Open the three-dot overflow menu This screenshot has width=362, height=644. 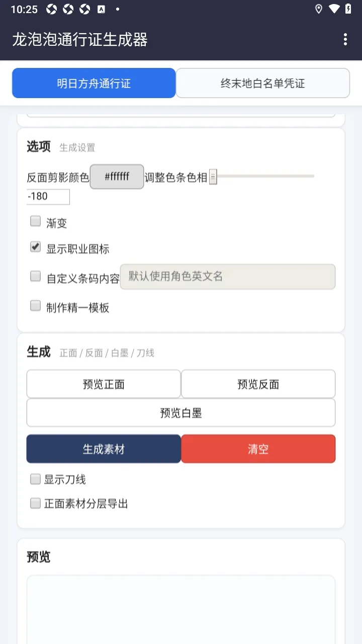pos(345,40)
